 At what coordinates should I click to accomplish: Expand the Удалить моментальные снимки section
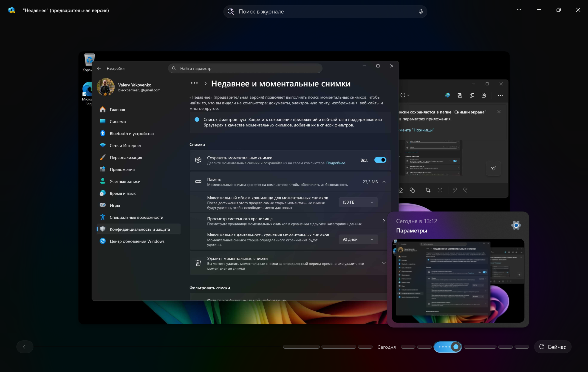(x=384, y=263)
